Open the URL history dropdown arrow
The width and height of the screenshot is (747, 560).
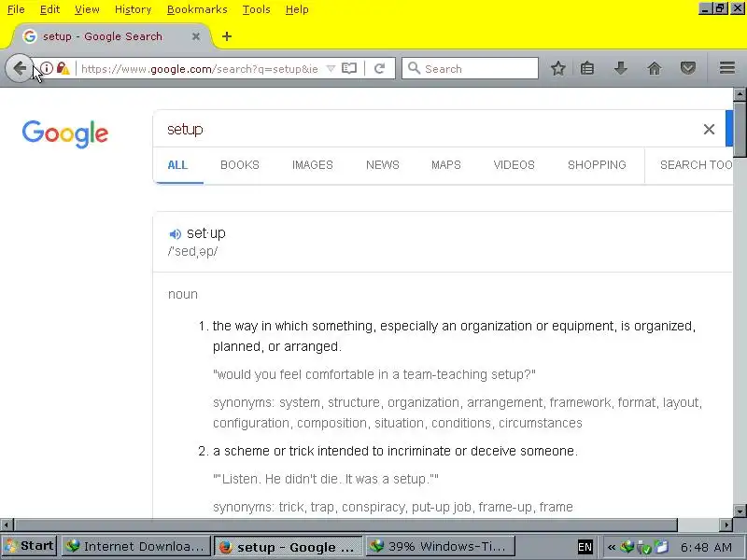point(331,68)
